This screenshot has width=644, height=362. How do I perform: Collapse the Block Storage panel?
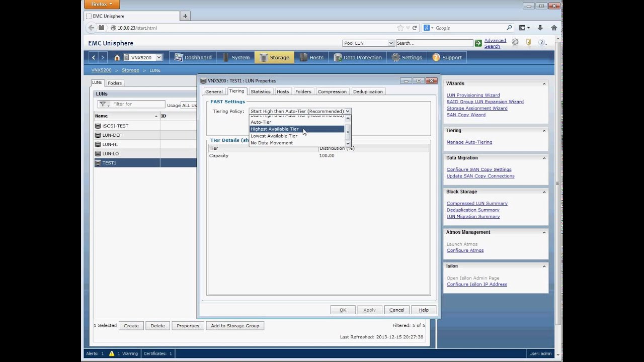tap(544, 192)
